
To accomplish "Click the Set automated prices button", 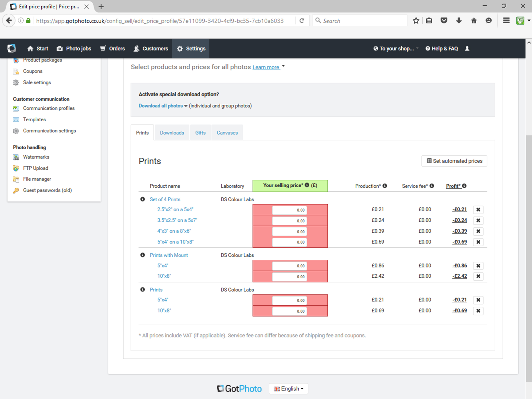I will click(x=454, y=161).
